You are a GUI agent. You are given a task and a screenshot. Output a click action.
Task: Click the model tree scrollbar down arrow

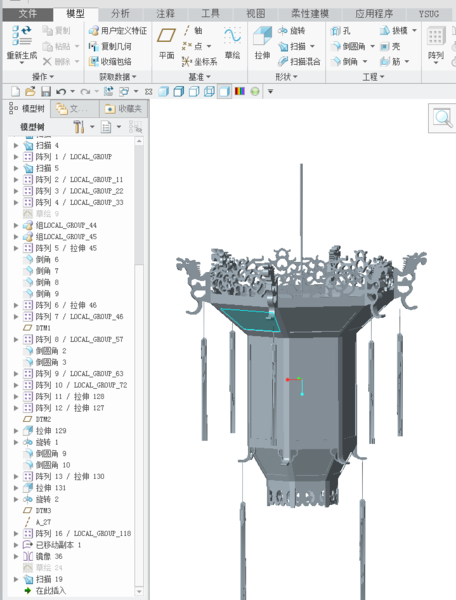pos(139,591)
